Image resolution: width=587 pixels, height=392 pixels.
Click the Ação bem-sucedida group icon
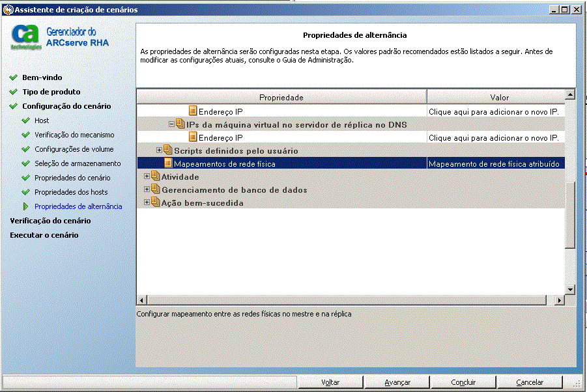click(x=156, y=203)
